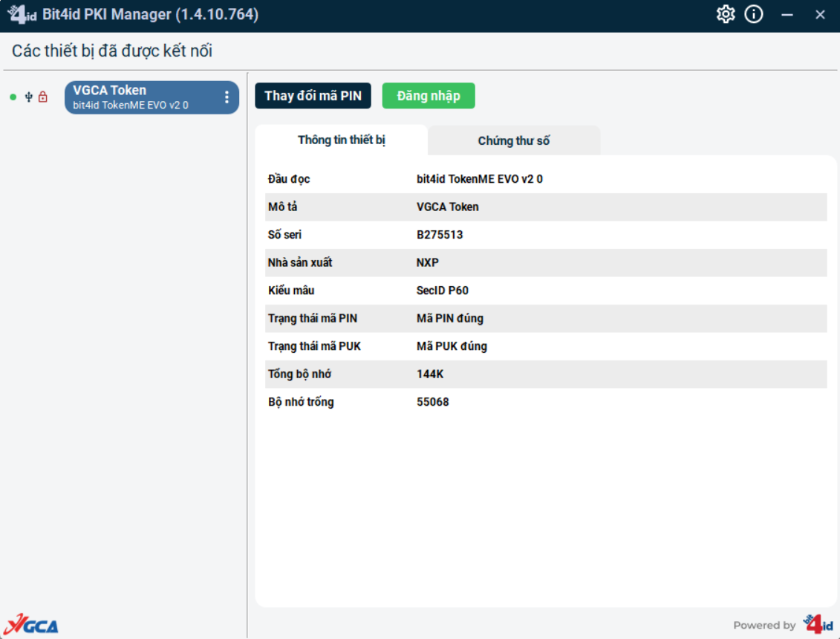Select the VGCA Token device entry
Image resolution: width=840 pixels, height=639 pixels.
point(152,97)
